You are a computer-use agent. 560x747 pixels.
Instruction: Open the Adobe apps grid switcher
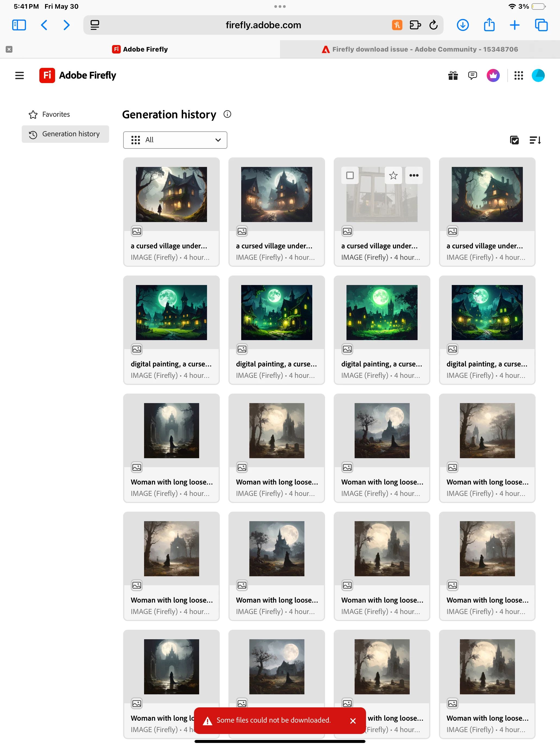pyautogui.click(x=518, y=75)
